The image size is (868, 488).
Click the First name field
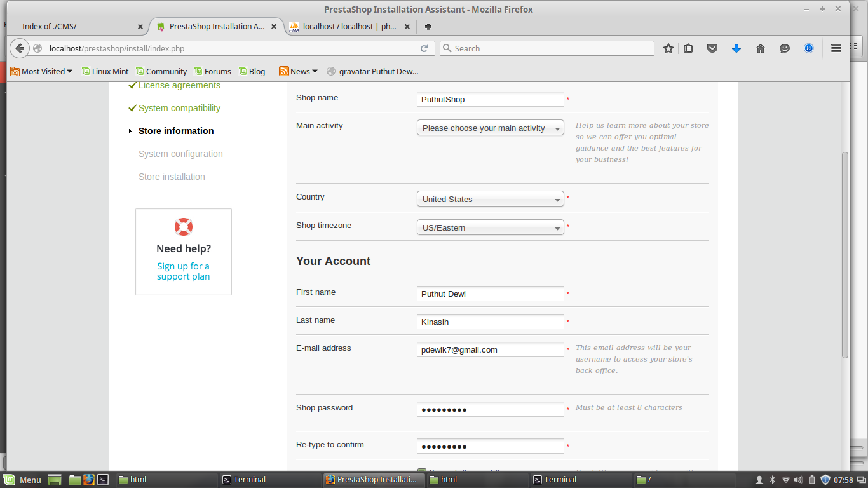point(490,294)
